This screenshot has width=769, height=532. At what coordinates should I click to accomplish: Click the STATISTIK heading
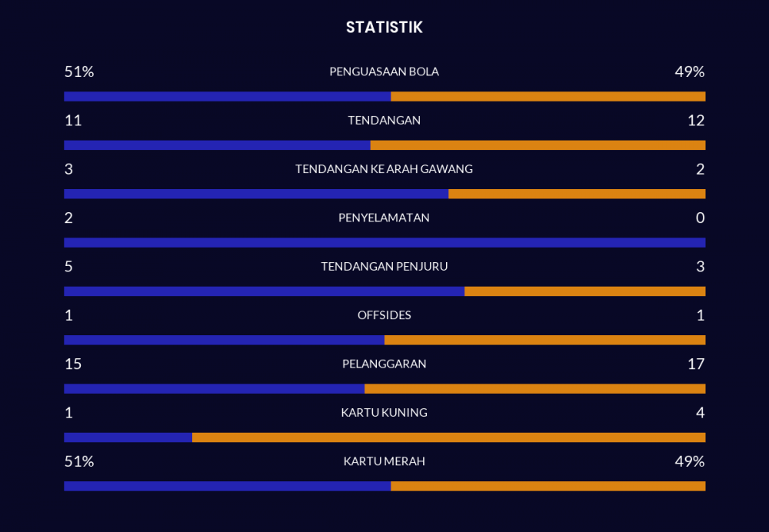(384, 28)
